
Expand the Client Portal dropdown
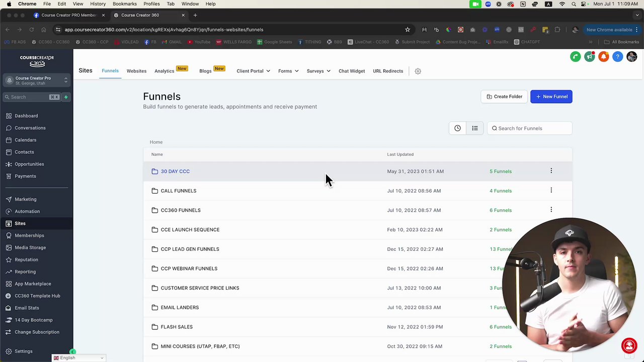point(253,71)
